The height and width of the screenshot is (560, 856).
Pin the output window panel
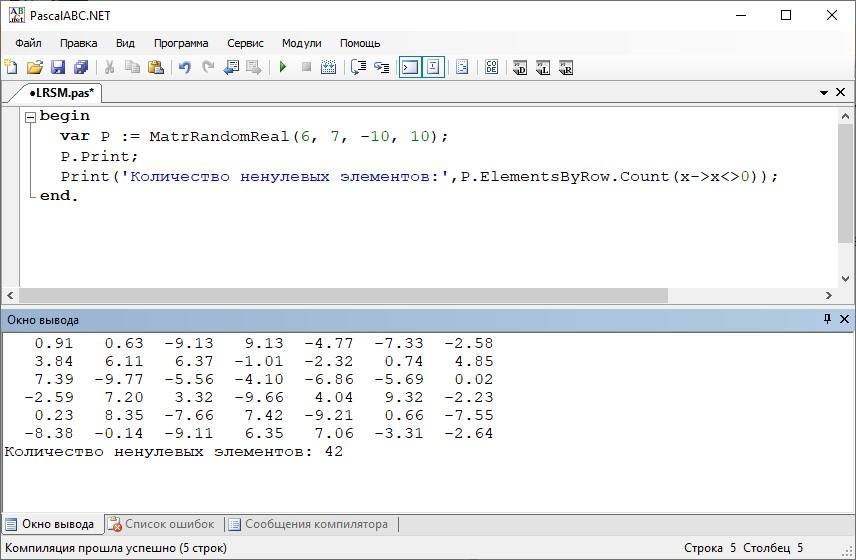coord(827,319)
